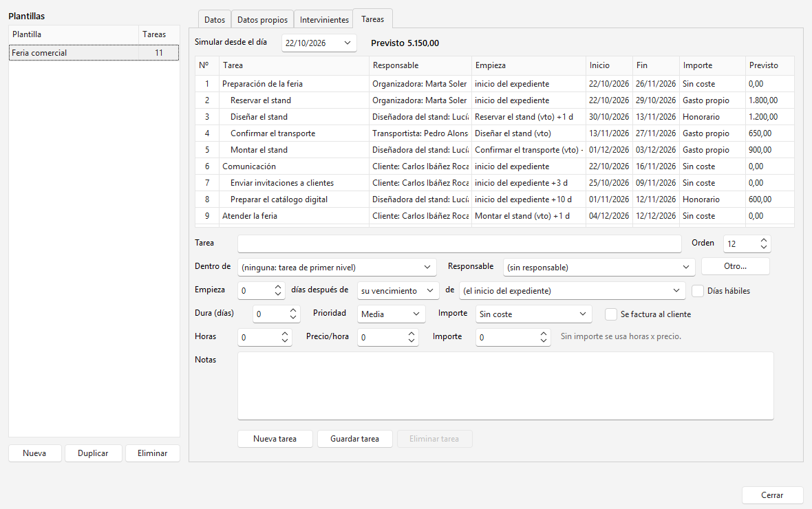This screenshot has height=509, width=812.
Task: Save with the Guardar tarea button
Action: (354, 439)
